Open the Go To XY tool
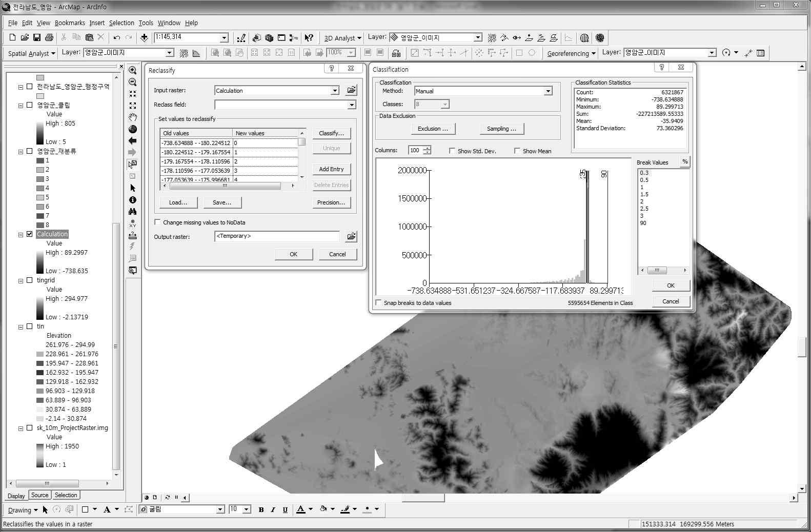Viewport: 811px width, 532px height. point(133,223)
